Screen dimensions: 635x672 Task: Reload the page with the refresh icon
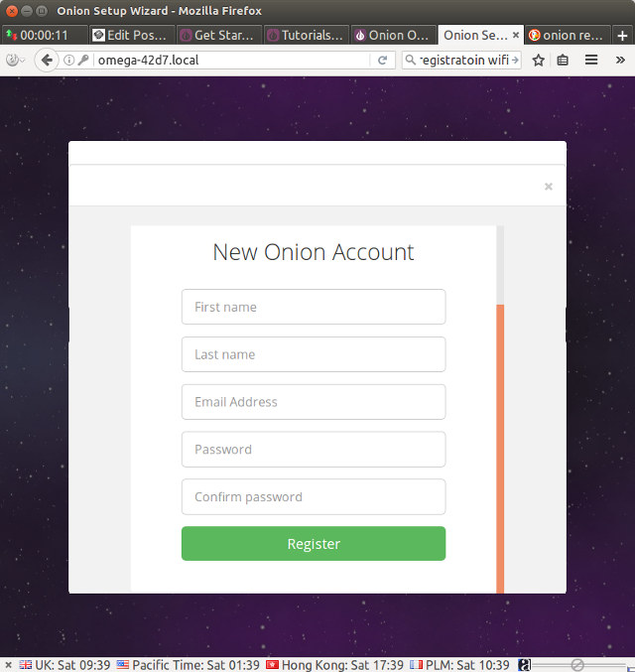[x=382, y=60]
